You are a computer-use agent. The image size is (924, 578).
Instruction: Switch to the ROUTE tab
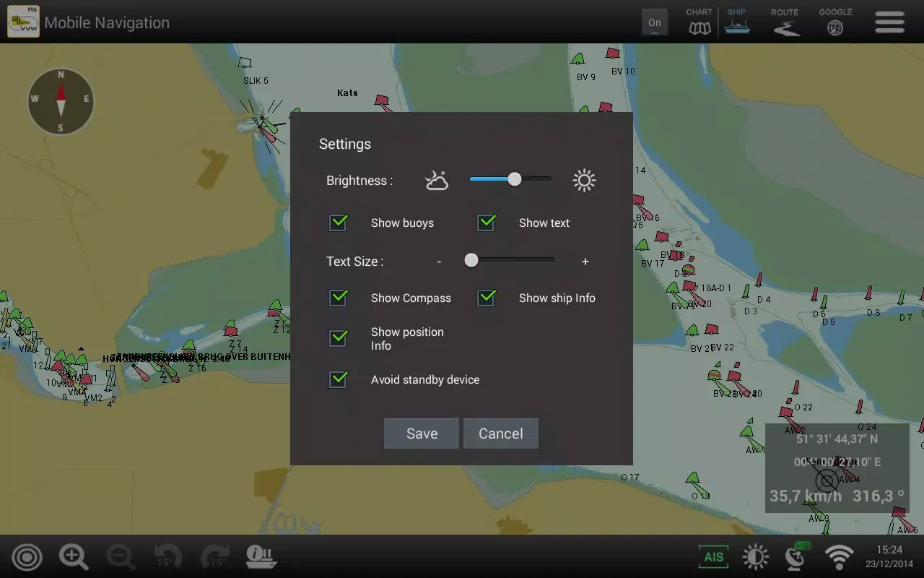click(785, 22)
